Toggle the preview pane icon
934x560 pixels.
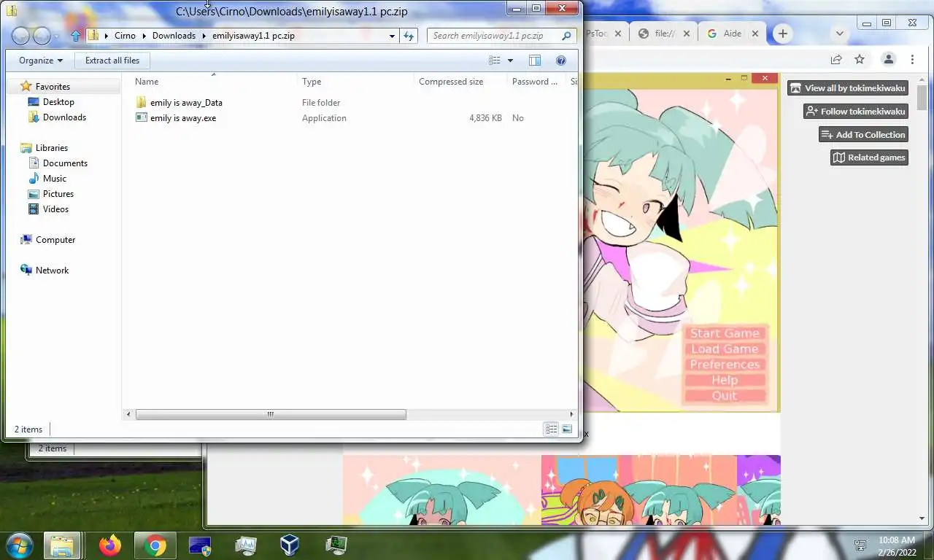tap(535, 61)
